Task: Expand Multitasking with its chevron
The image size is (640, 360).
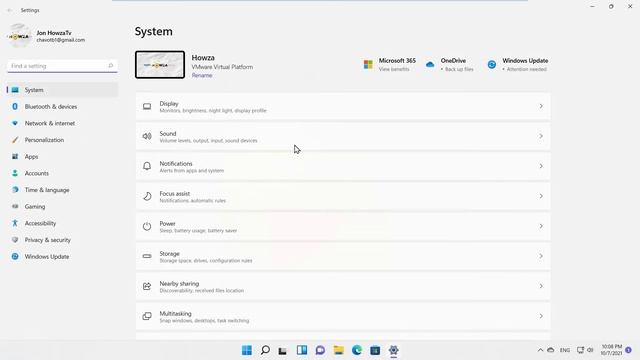Action: click(541, 316)
